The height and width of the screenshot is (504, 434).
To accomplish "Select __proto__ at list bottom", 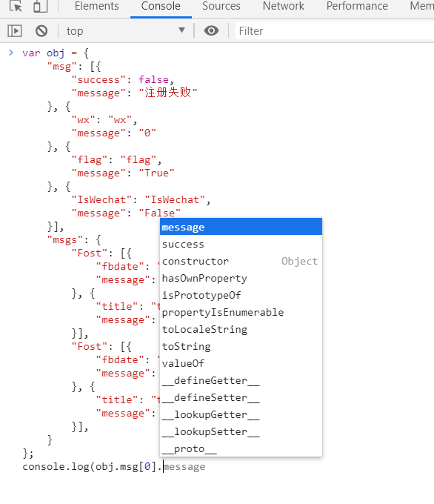I will [x=241, y=448].
